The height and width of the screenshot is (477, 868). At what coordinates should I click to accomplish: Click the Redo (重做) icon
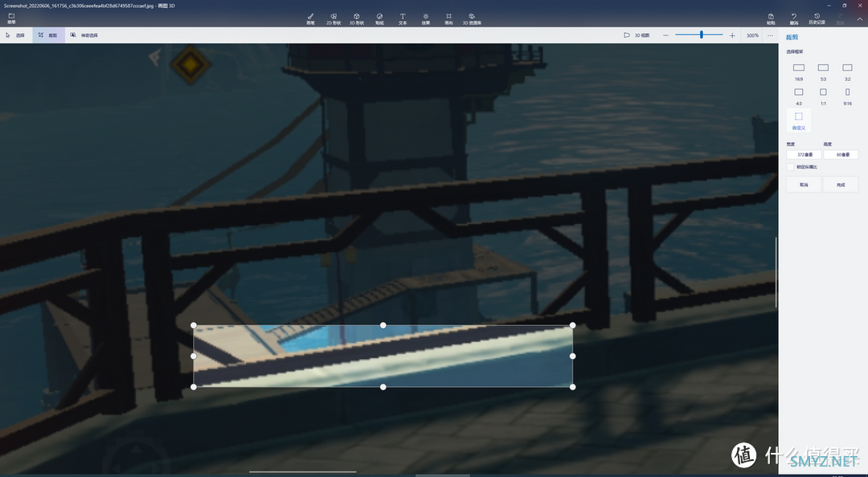pos(840,18)
